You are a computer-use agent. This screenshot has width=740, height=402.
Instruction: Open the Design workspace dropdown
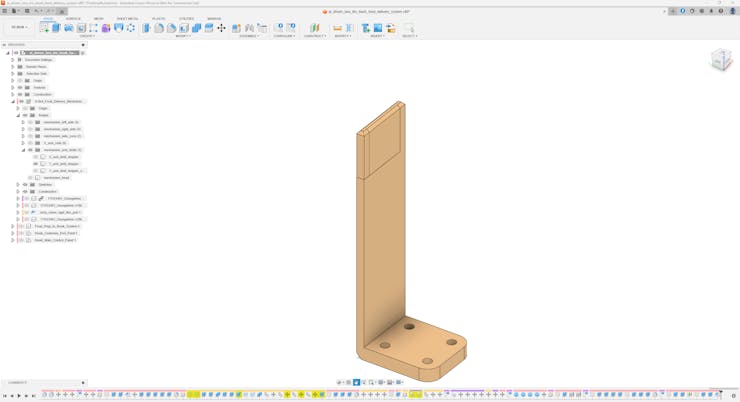pyautogui.click(x=19, y=28)
